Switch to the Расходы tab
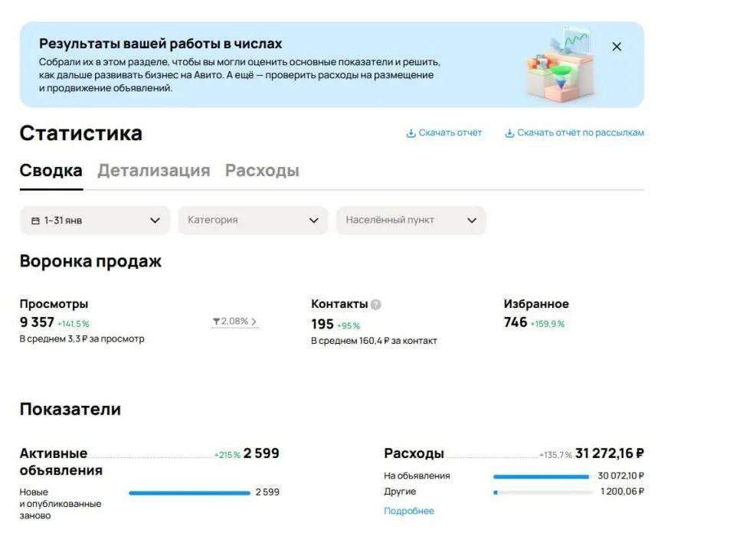 pyautogui.click(x=262, y=171)
